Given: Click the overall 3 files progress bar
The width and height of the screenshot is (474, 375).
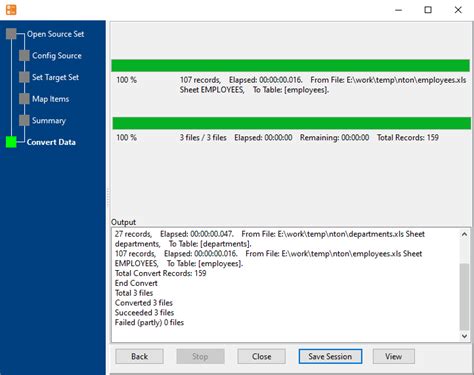Looking at the screenshot, I should click(x=292, y=123).
